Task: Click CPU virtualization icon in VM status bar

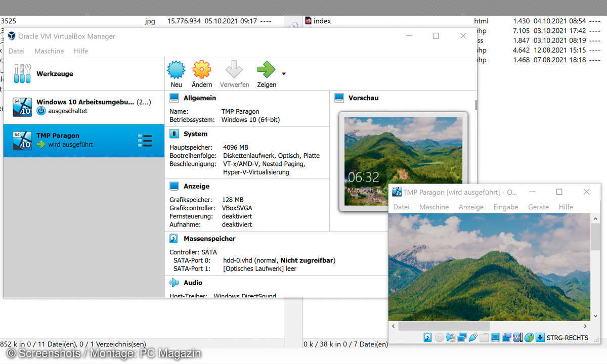Action: (x=517, y=337)
